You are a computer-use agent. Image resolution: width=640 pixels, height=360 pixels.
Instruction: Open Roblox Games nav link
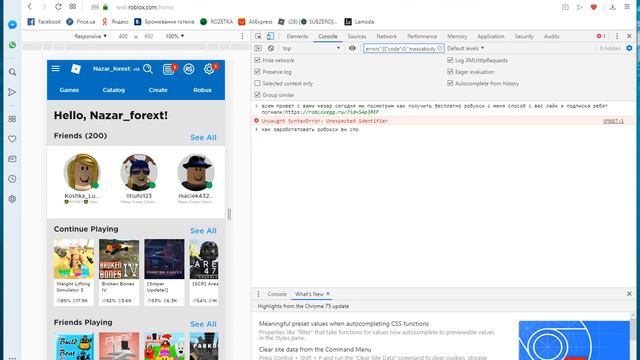tap(69, 90)
